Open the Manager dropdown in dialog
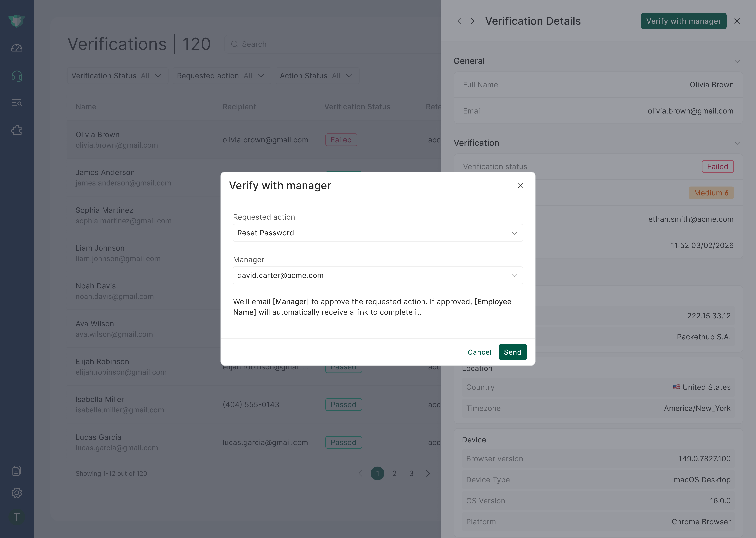 [378, 275]
